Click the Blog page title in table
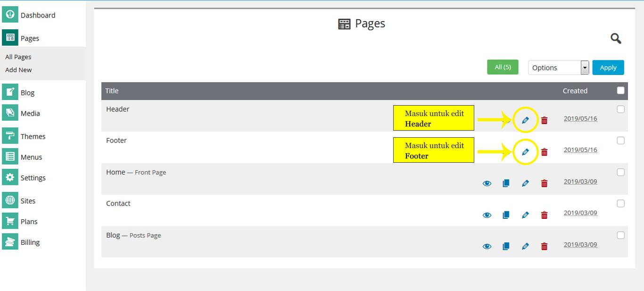This screenshot has height=291, width=644. pyautogui.click(x=113, y=235)
